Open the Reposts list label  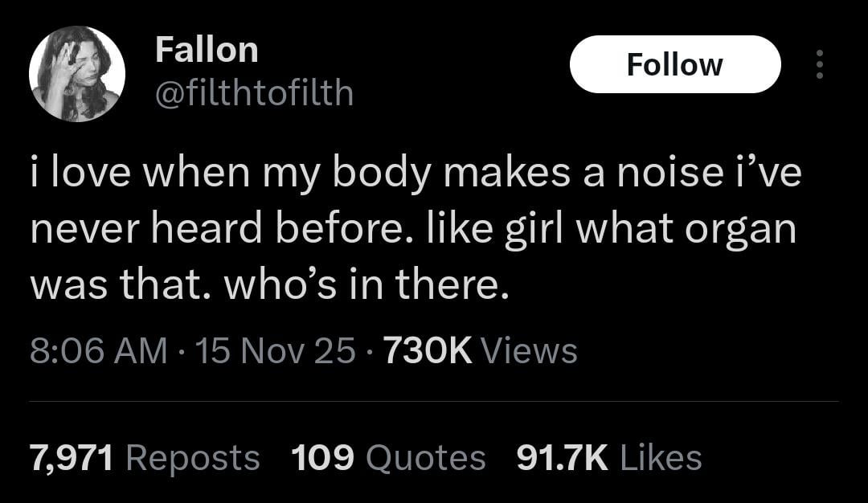point(193,457)
